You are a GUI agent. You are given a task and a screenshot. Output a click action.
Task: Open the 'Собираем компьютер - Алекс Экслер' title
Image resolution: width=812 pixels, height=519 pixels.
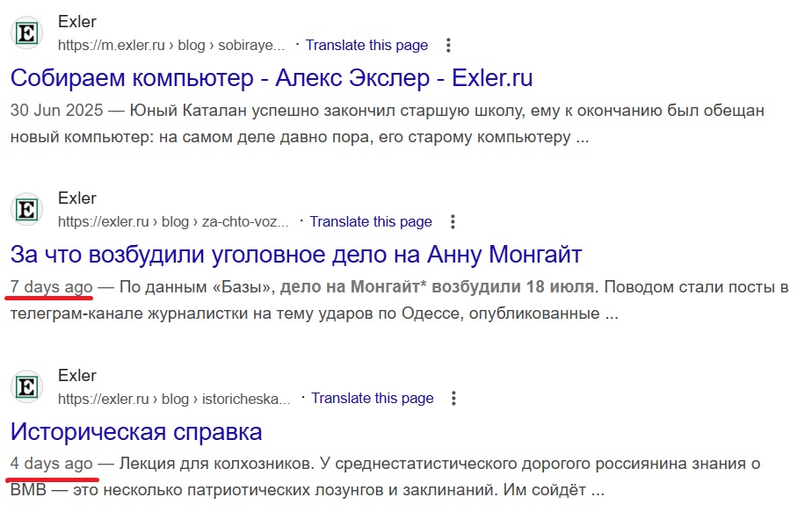pos(272,78)
